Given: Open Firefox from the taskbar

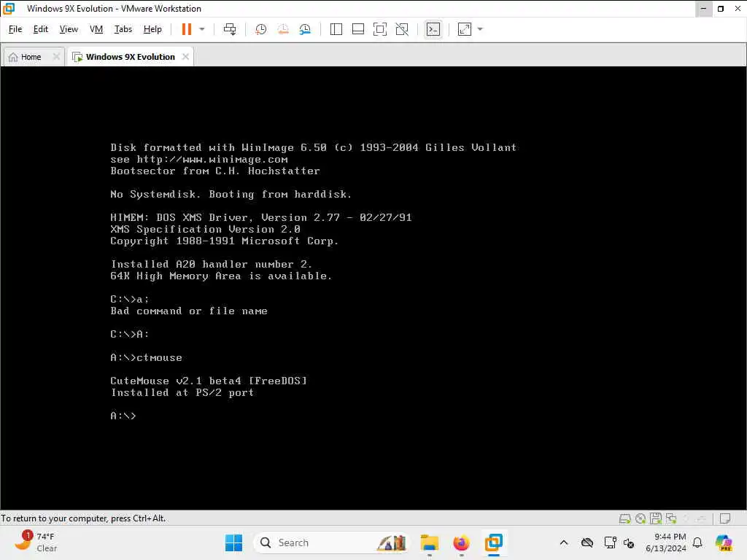Looking at the screenshot, I should [x=461, y=542].
